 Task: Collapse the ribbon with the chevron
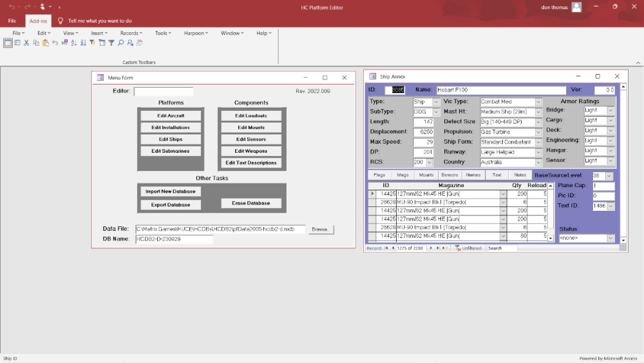(638, 63)
